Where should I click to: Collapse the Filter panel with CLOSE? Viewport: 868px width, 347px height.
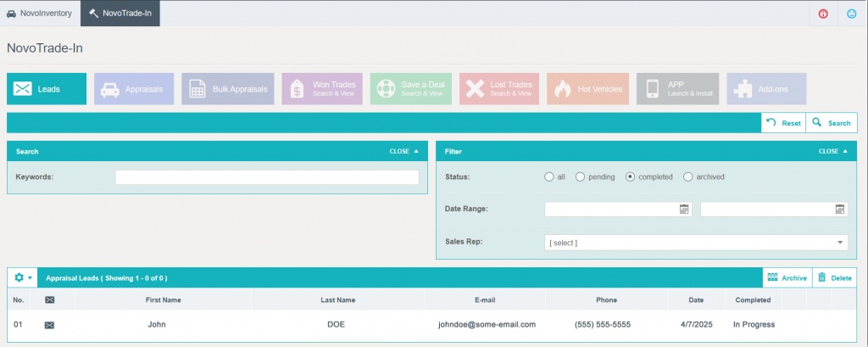(x=833, y=151)
